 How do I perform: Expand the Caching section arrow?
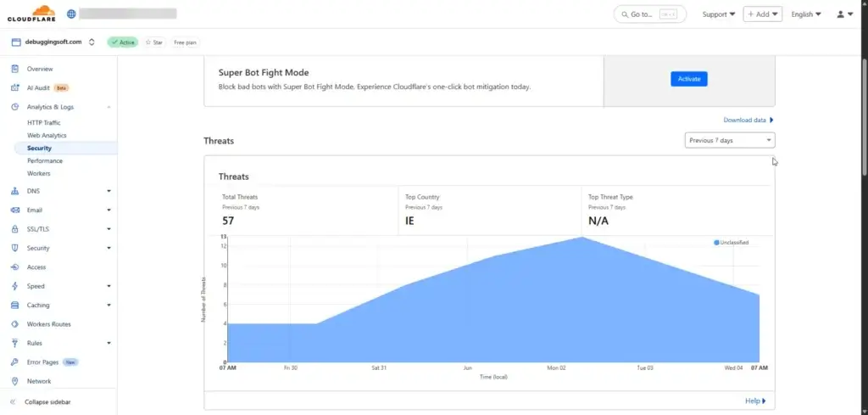[x=108, y=306]
